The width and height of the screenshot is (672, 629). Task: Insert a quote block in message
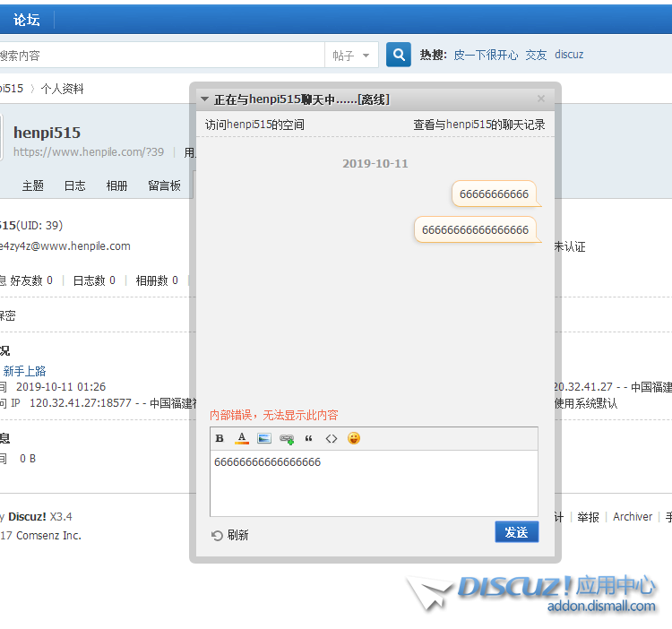309,438
